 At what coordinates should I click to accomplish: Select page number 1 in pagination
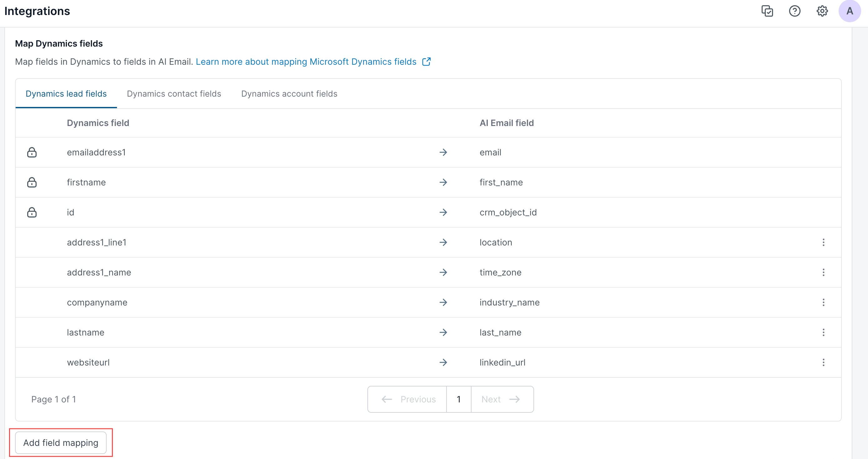pyautogui.click(x=459, y=399)
